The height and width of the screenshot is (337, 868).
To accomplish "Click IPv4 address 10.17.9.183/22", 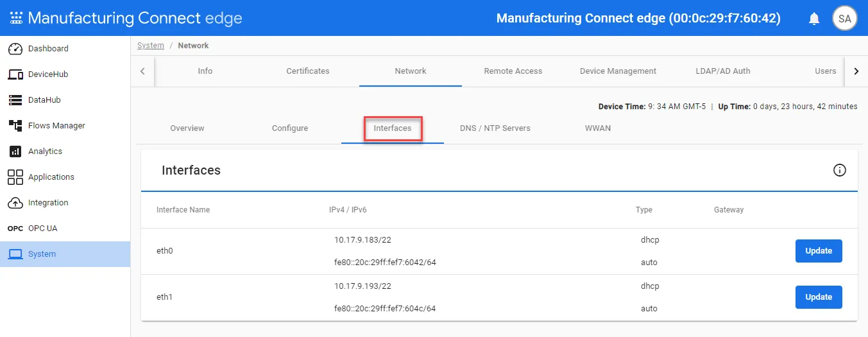I will tap(362, 240).
